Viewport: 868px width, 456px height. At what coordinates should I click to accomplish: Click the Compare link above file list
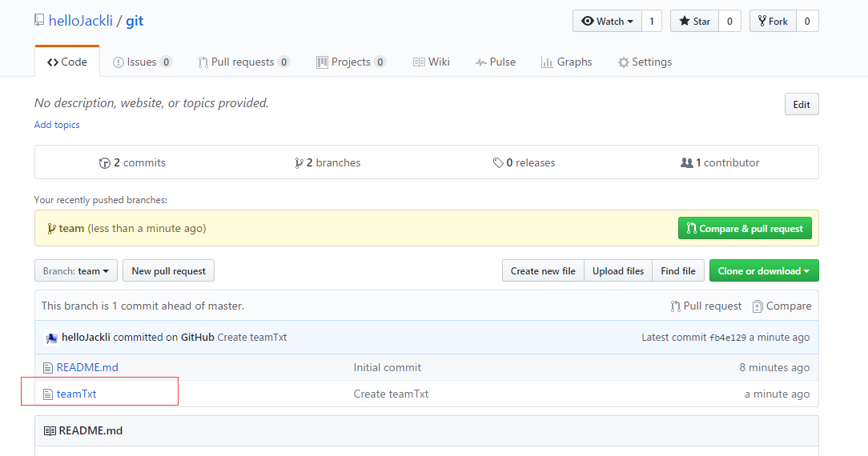click(782, 306)
